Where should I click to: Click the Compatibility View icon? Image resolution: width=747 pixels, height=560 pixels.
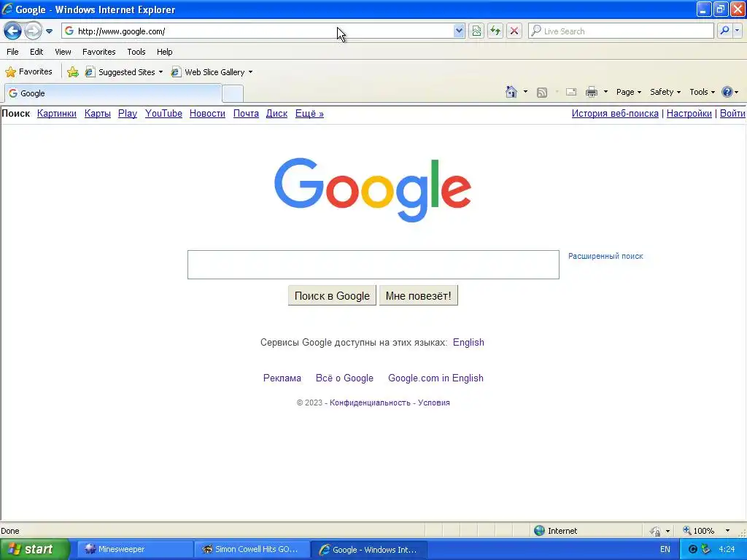click(476, 31)
